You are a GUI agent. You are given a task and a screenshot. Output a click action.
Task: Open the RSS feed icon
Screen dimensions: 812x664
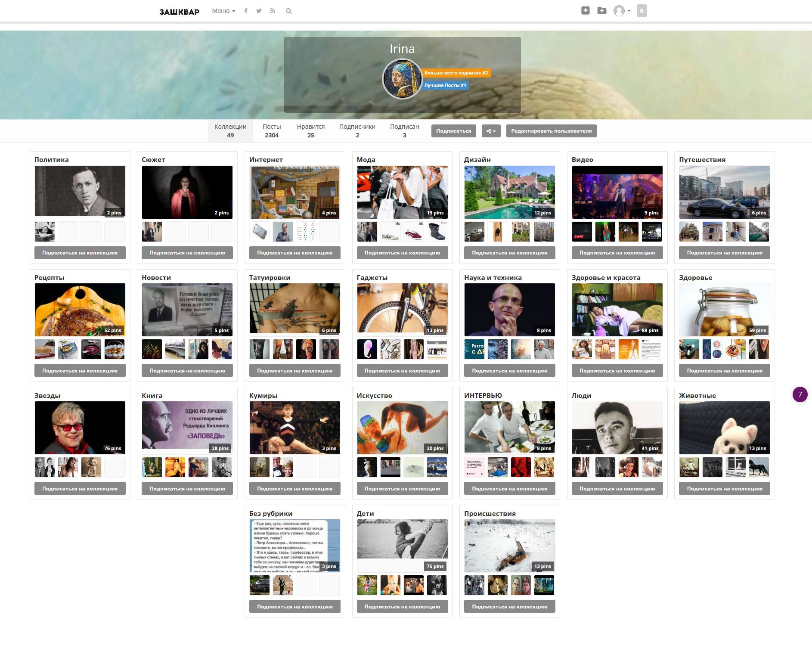(273, 11)
